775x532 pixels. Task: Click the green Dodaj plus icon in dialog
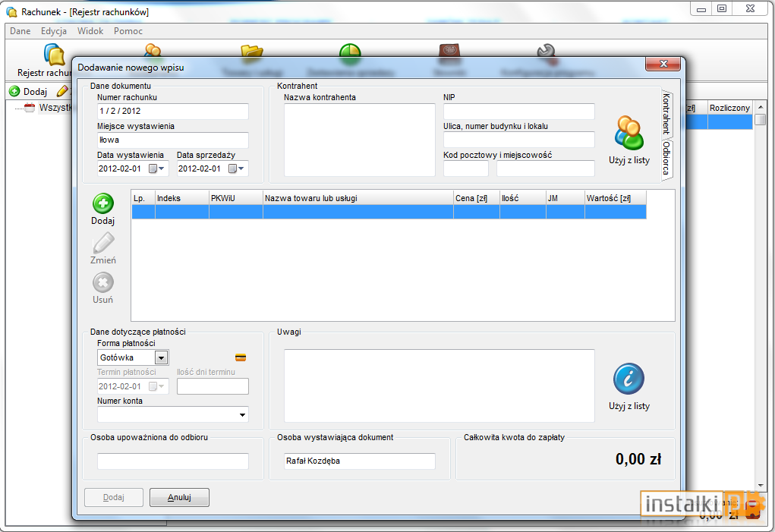102,203
